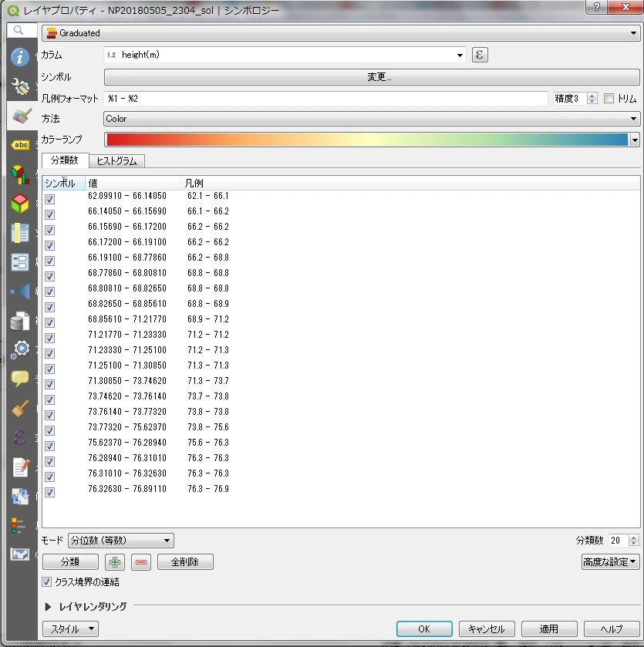Open the Labels abc page
The image size is (644, 647).
tap(20, 145)
